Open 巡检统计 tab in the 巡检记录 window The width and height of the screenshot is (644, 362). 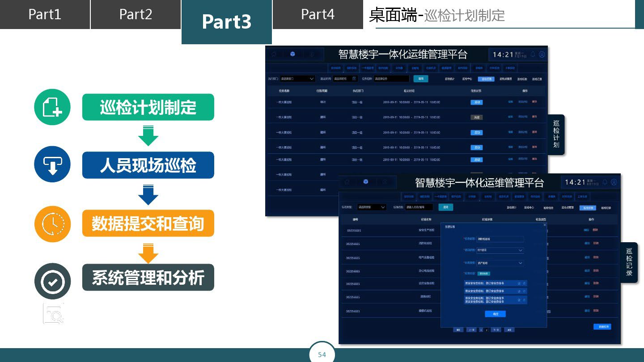511,208
